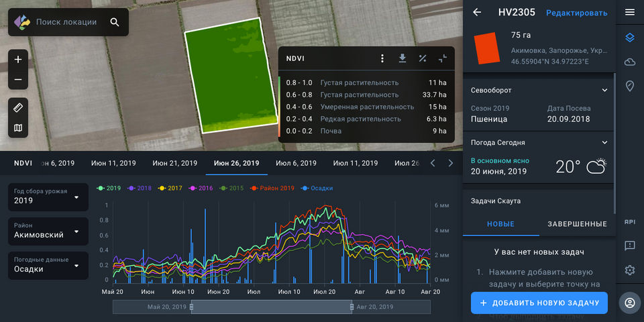Viewport: 644px width, 322px height.
Task: Toggle the 2019 series in the chart legend
Action: [x=109, y=188]
